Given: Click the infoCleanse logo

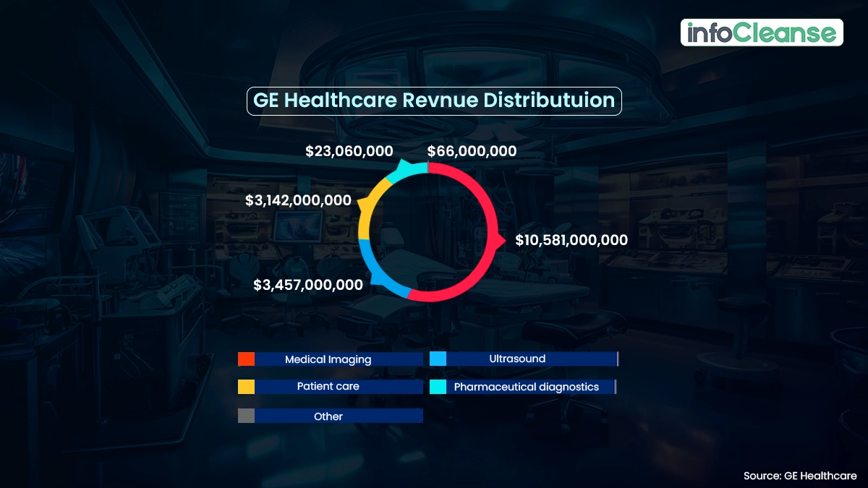Looking at the screenshot, I should (762, 31).
